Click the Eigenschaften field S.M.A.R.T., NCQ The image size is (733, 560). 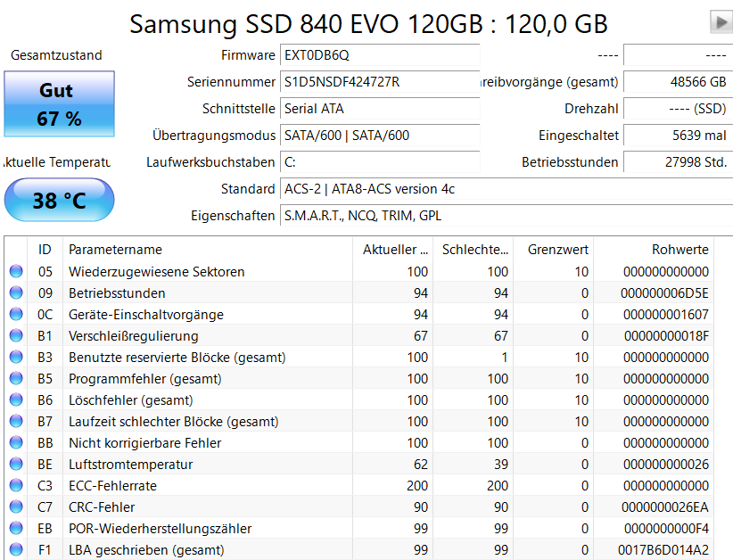tap(507, 216)
